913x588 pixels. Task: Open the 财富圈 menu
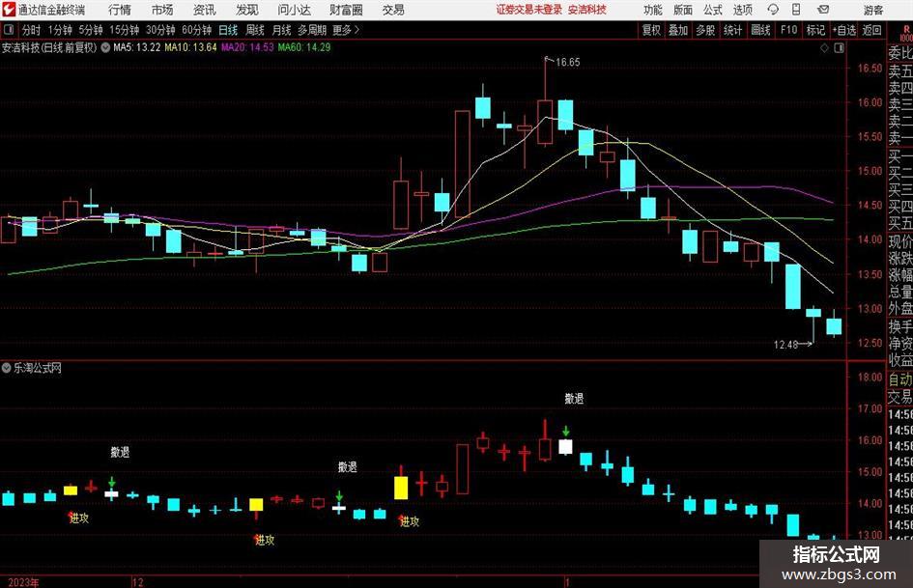pos(346,10)
